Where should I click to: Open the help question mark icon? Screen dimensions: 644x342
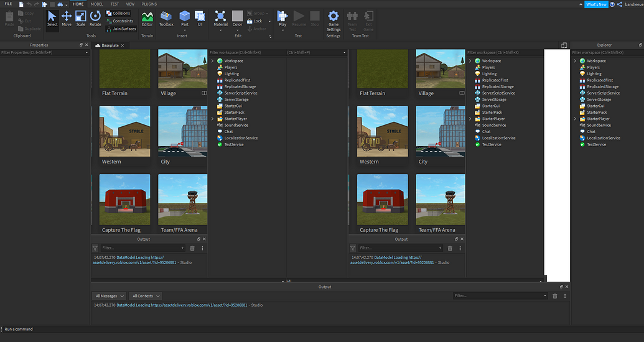[612, 4]
